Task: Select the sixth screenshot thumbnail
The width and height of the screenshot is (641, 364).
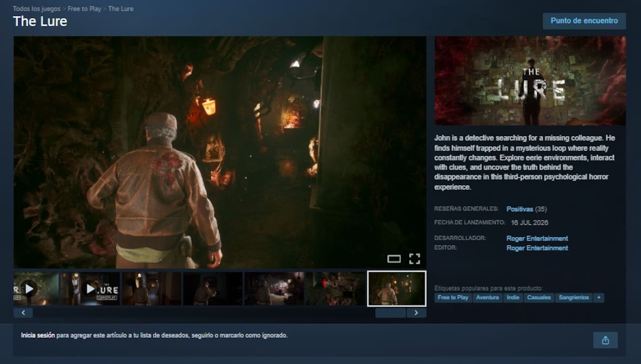Action: point(335,289)
